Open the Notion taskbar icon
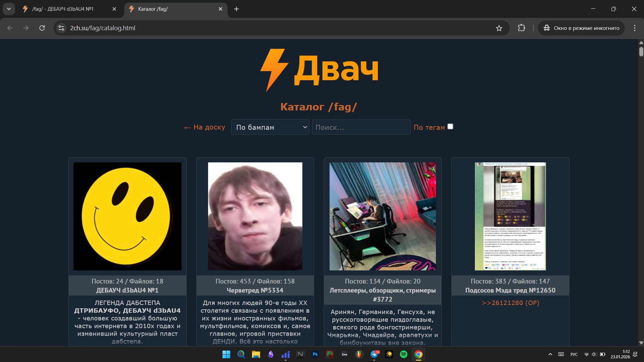 click(x=300, y=354)
